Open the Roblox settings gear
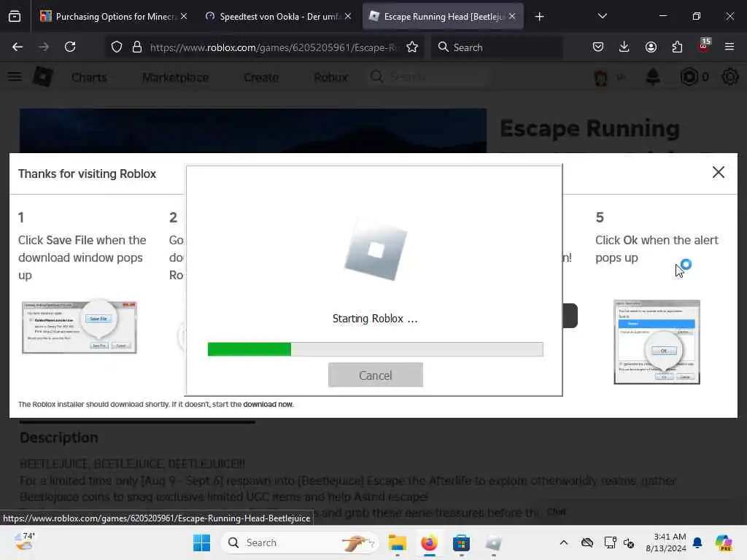 [x=729, y=77]
